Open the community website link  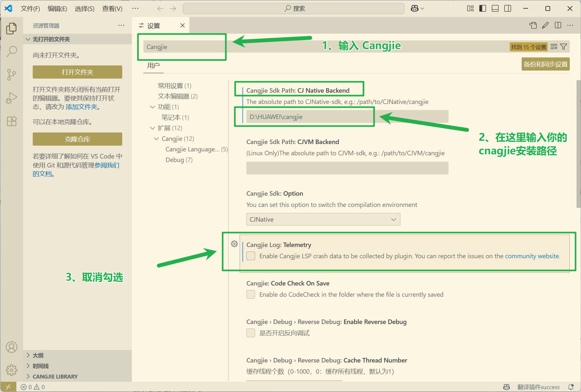532,256
